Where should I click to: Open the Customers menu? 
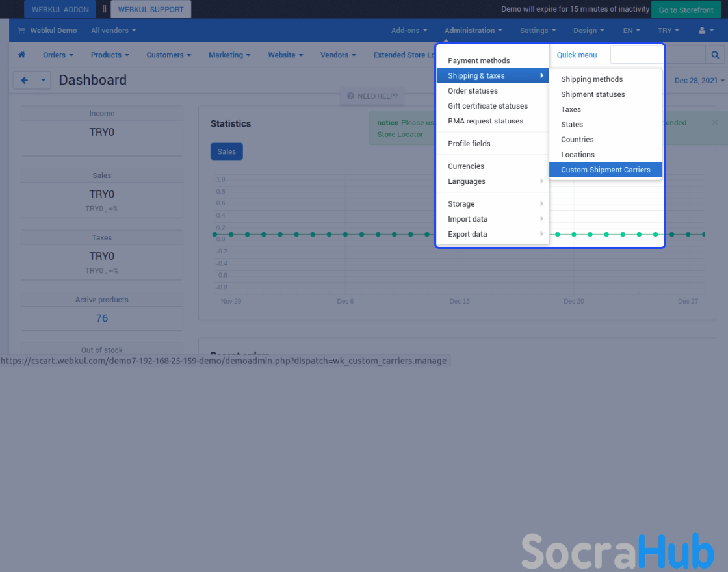click(169, 55)
